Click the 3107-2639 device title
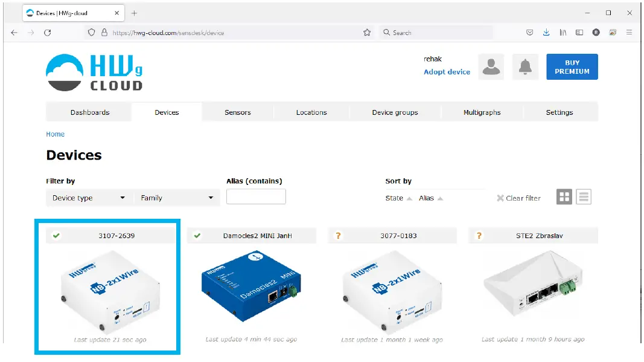 click(116, 236)
